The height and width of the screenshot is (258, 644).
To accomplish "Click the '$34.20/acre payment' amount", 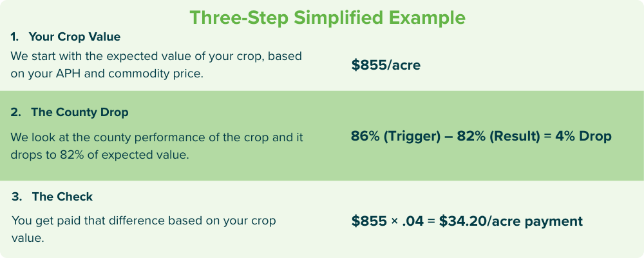I will pos(511,221).
